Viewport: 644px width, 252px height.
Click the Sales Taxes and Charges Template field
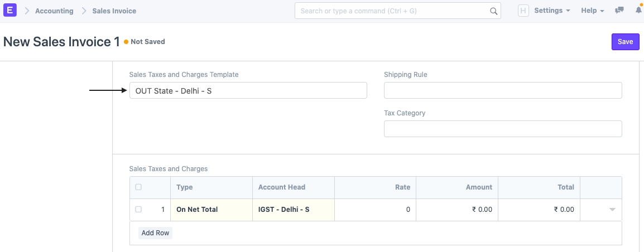pyautogui.click(x=248, y=90)
